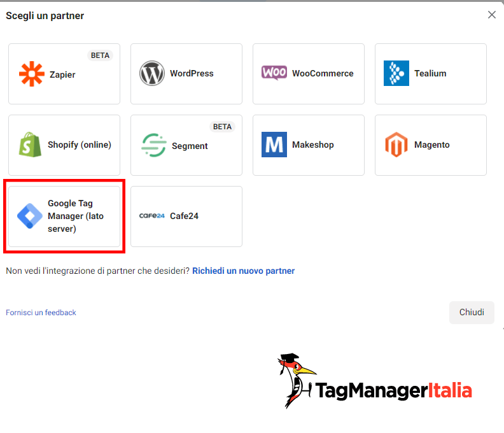Pick the Tealium partner name
This screenshot has height=433, width=504.
(430, 73)
